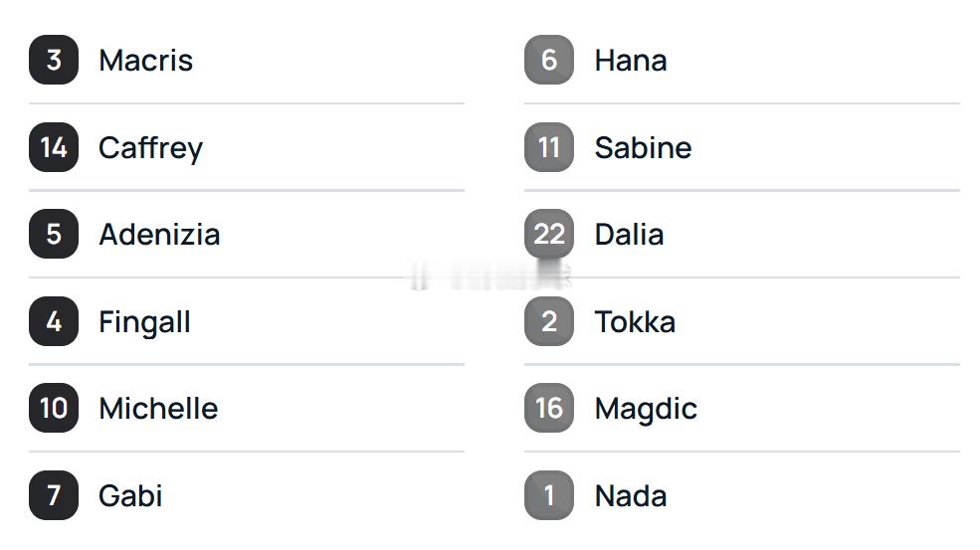The width and height of the screenshot is (980, 550).
Task: Select the number 10 badge for Michelle
Action: 54,408
